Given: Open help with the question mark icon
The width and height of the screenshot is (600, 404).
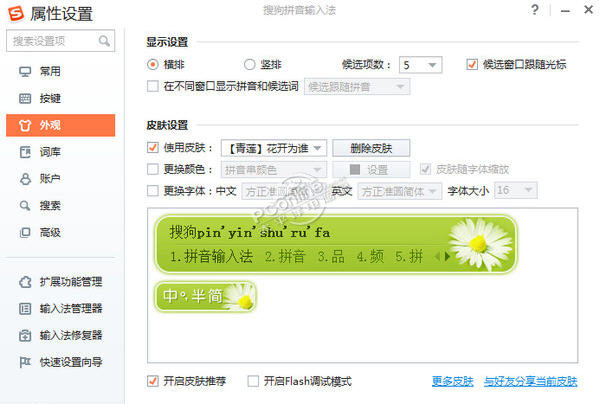Looking at the screenshot, I should [535, 10].
